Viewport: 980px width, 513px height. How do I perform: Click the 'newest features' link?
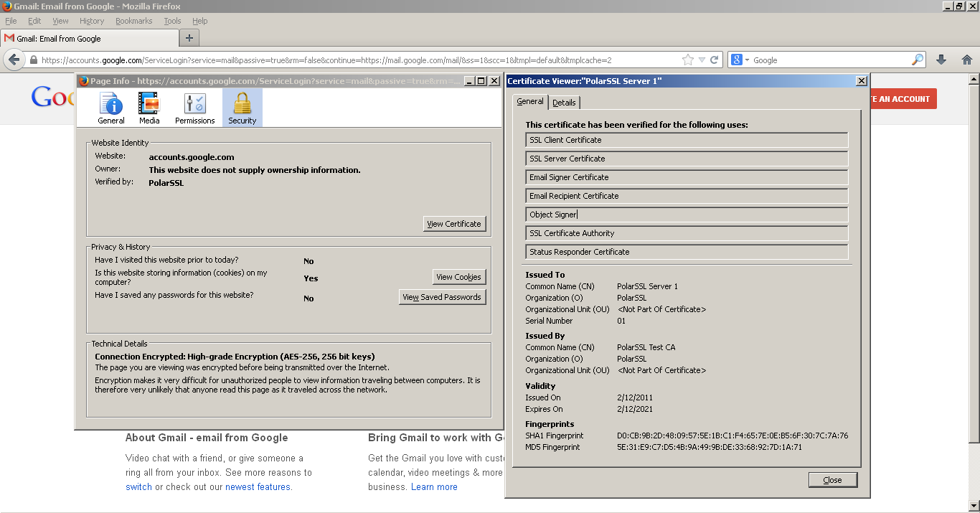[258, 486]
